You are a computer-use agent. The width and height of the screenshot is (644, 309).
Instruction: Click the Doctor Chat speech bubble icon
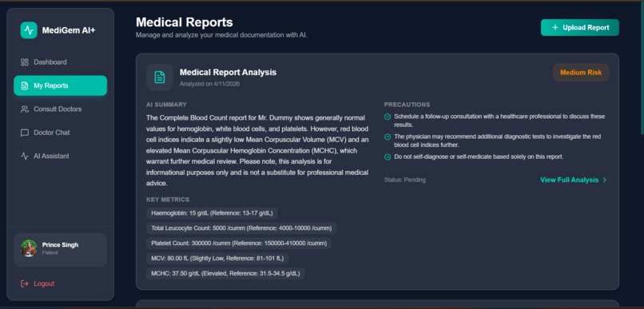pos(25,133)
